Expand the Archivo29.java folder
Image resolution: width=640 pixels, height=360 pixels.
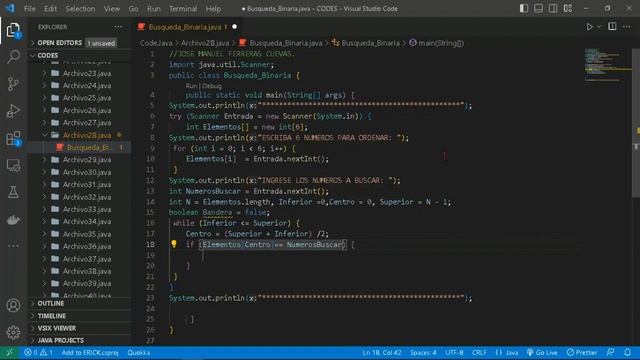[x=80, y=160]
